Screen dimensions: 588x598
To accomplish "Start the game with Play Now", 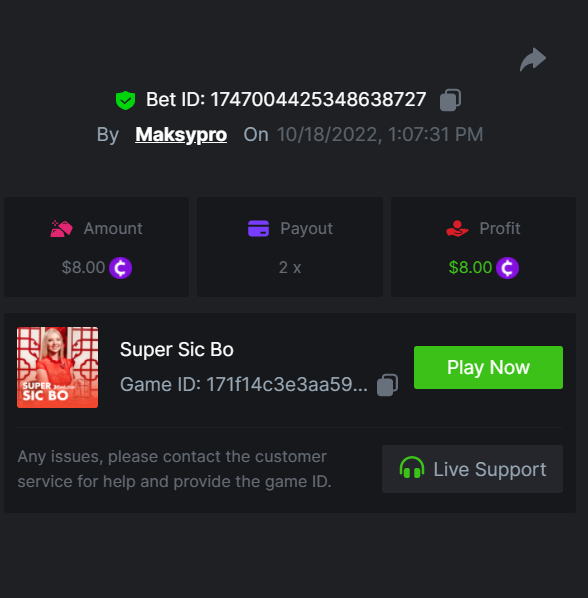I will (488, 367).
